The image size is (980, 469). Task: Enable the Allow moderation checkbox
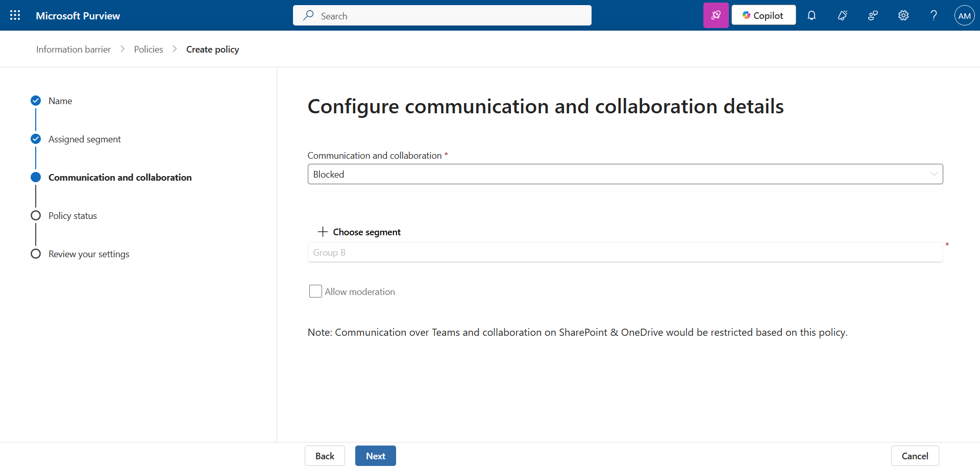(x=315, y=291)
